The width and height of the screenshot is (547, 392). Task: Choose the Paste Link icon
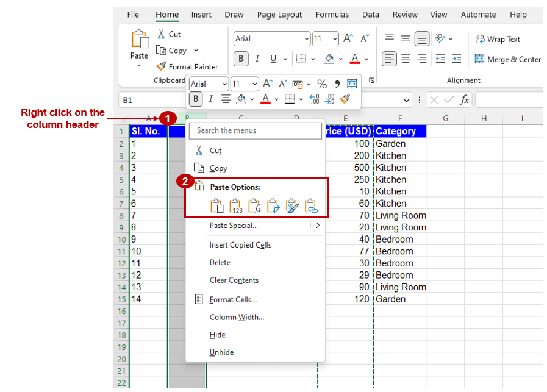pyautogui.click(x=311, y=206)
